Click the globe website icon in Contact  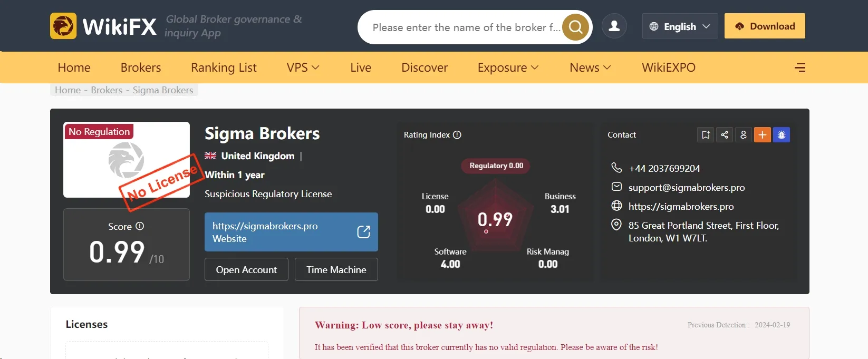coord(616,206)
